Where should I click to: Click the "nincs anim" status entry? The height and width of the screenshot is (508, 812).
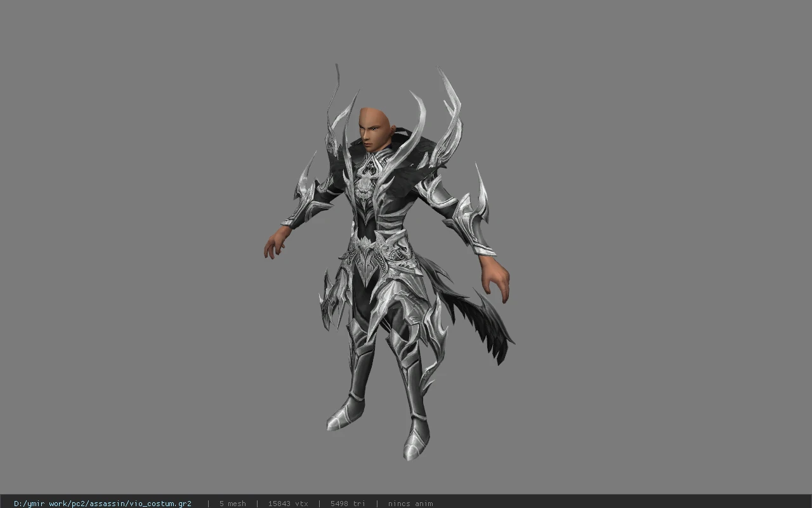(x=410, y=504)
